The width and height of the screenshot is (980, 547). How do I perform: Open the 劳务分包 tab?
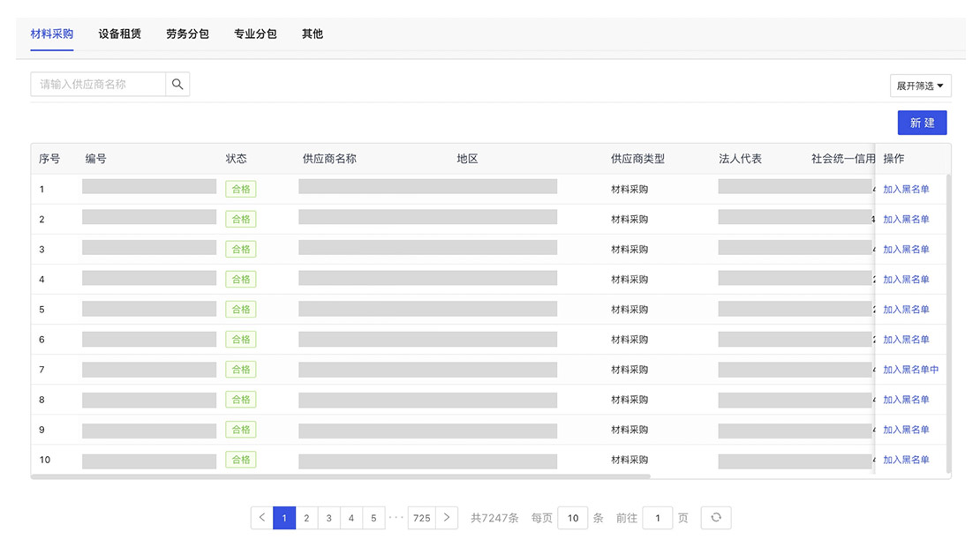(x=187, y=34)
